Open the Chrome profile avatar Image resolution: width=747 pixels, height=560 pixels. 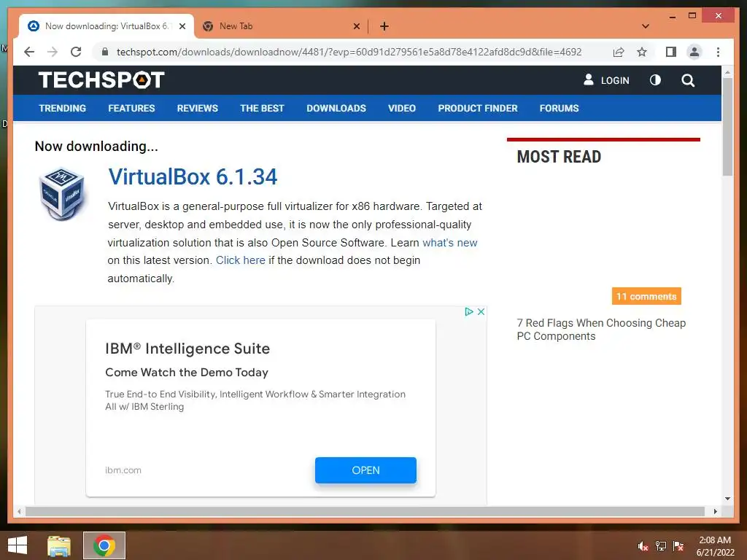point(694,52)
